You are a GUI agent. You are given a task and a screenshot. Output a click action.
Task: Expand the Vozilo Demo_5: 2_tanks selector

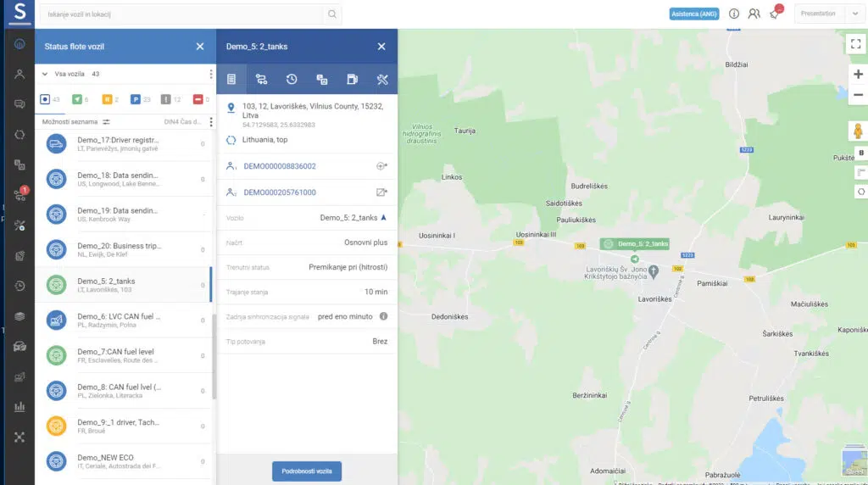tap(383, 218)
